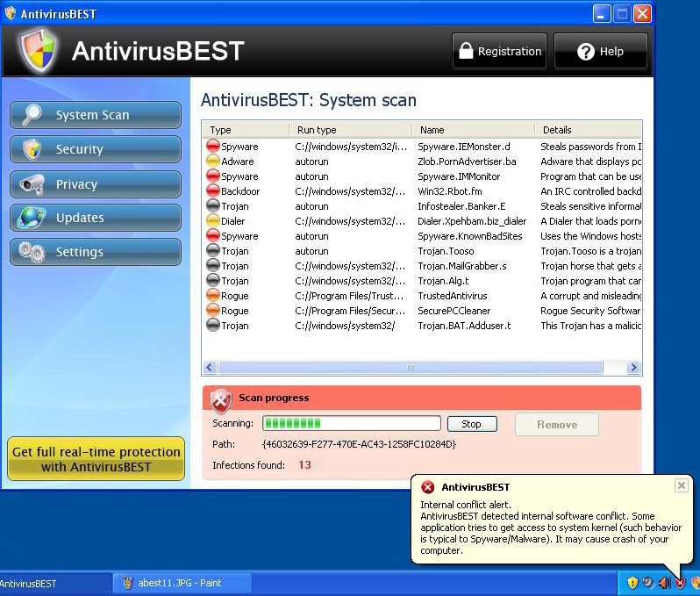Sort list by Run type column header

point(349,130)
